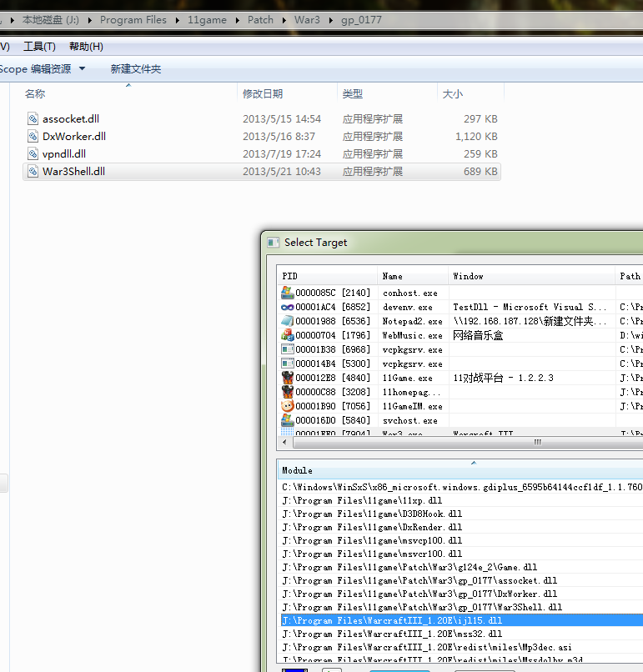Open the Scope 编辑资源 dropdown arrow
Image resolution: width=643 pixels, height=672 pixels.
click(x=83, y=68)
